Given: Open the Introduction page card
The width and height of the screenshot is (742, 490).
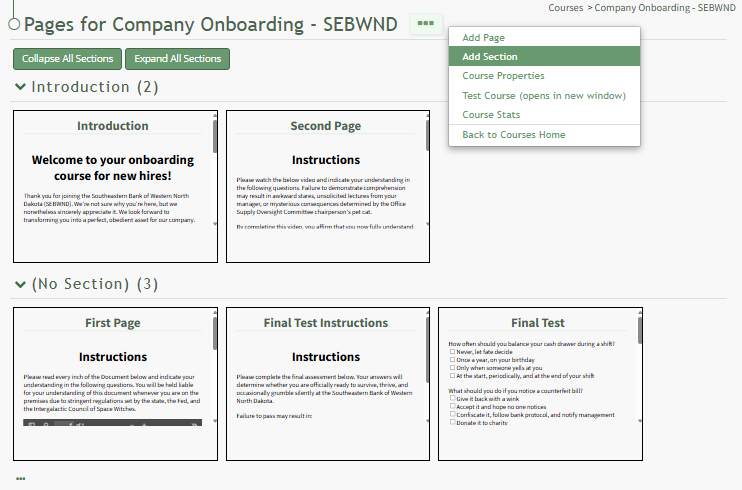Looking at the screenshot, I should 115,187.
